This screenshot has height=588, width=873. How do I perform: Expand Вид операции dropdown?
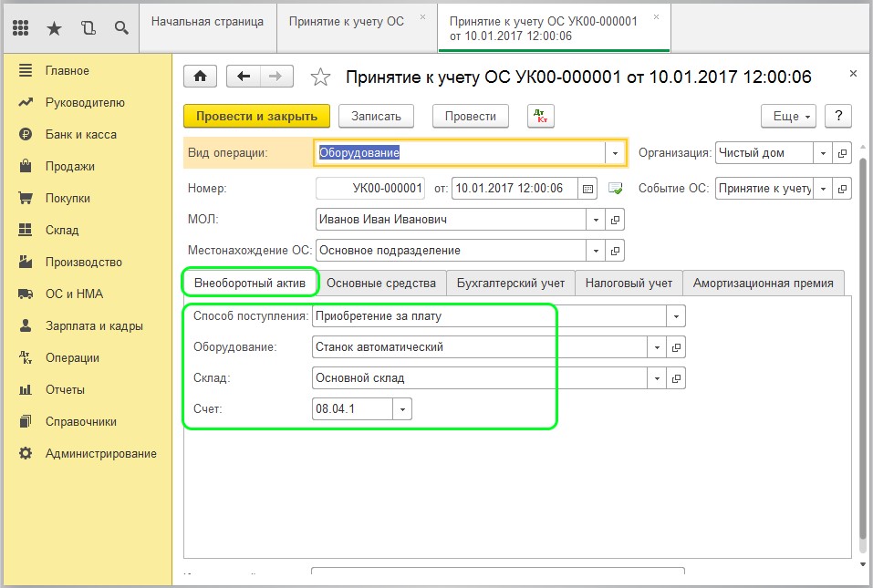(615, 153)
